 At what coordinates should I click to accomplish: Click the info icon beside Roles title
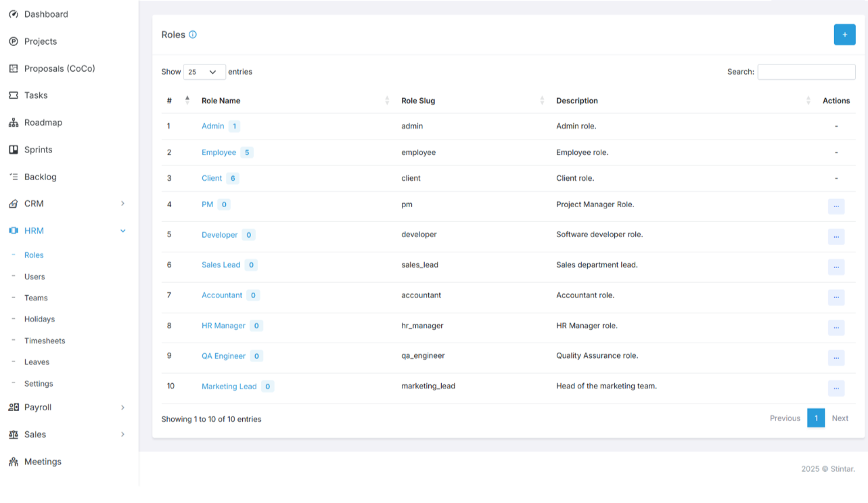point(193,35)
